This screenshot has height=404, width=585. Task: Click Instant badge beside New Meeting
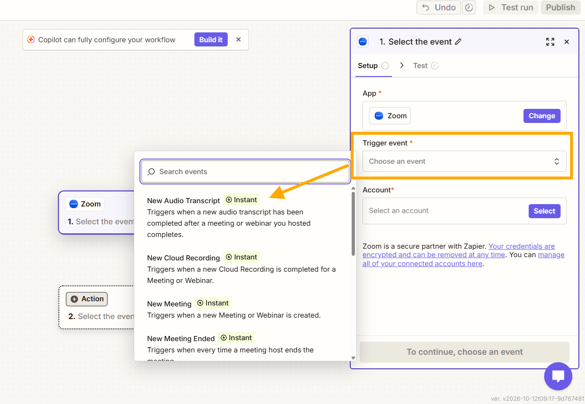pos(213,303)
